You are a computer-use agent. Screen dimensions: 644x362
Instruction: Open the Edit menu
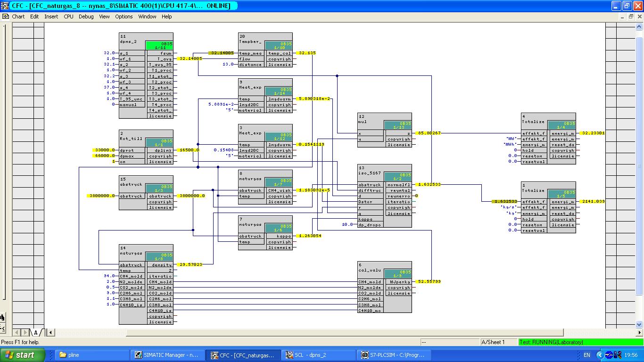coord(34,16)
